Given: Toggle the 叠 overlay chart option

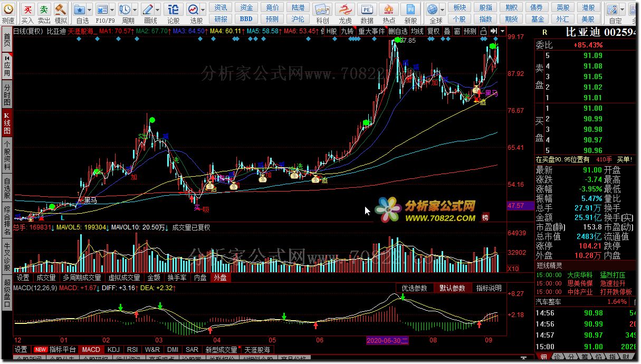Looking at the screenshot, I should coord(447,32).
